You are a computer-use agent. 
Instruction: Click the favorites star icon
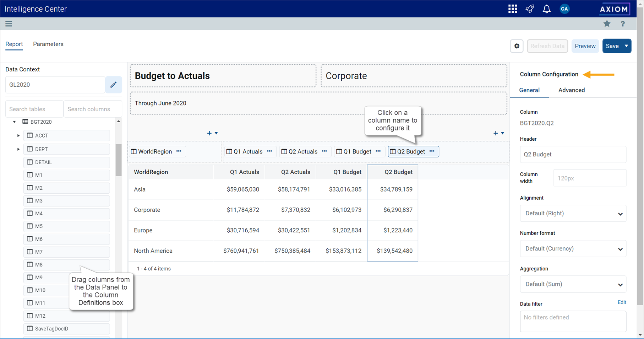pos(607,24)
